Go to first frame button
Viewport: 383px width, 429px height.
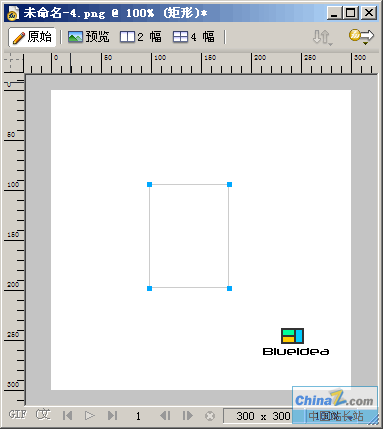[68, 415]
